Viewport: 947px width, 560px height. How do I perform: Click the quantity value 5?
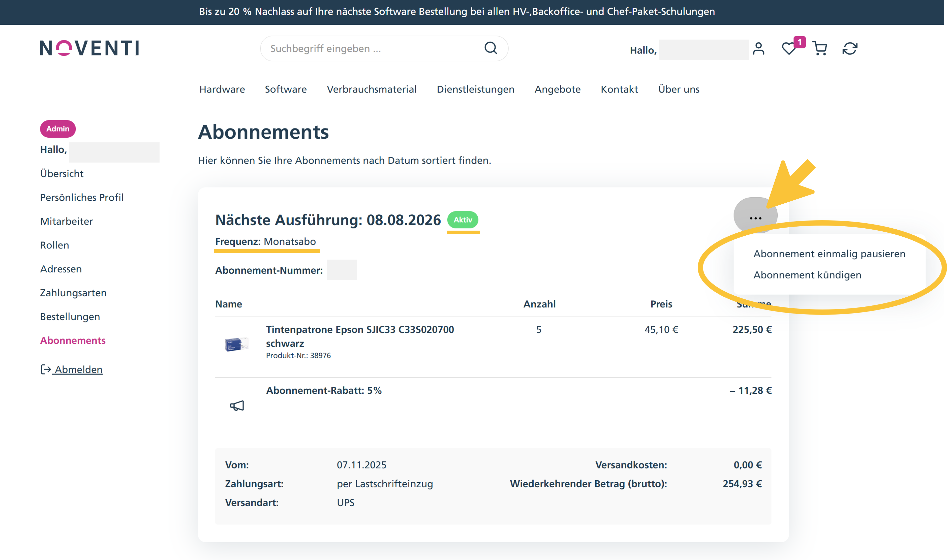(539, 329)
